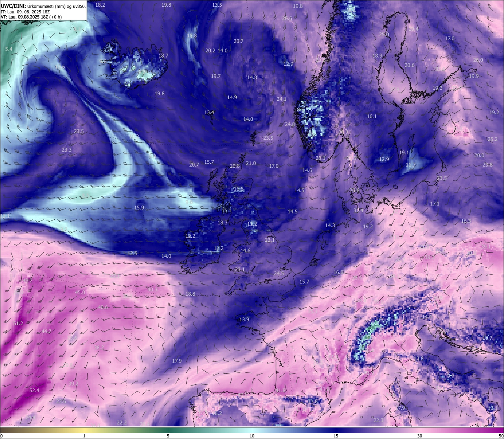Click the 50 tick label on colour scale

pos(501,436)
